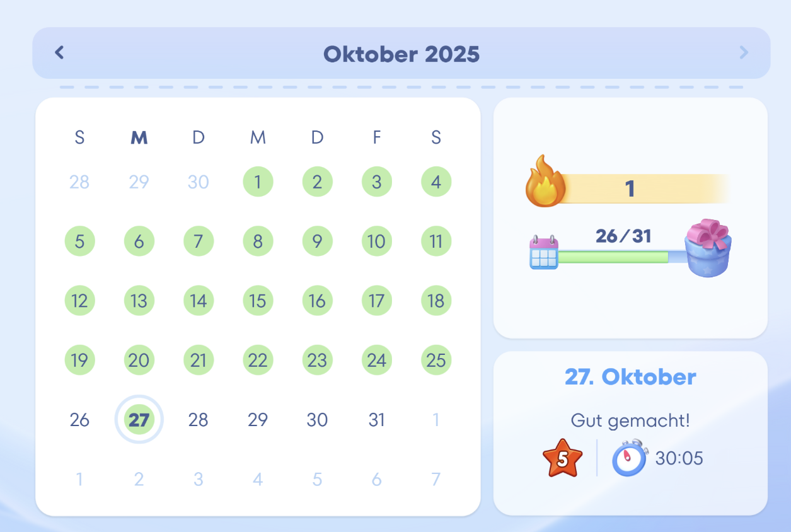Click the flame streak icon

[x=546, y=183]
